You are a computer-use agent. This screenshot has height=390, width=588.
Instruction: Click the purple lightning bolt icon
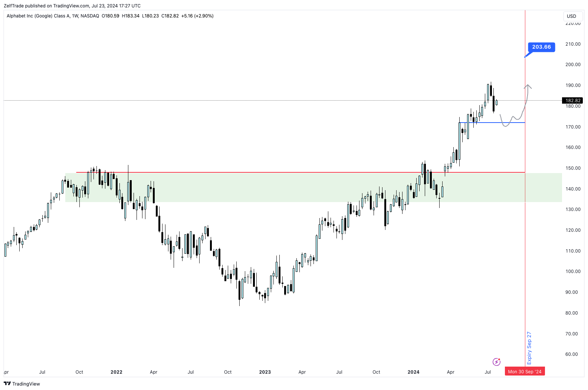(496, 362)
